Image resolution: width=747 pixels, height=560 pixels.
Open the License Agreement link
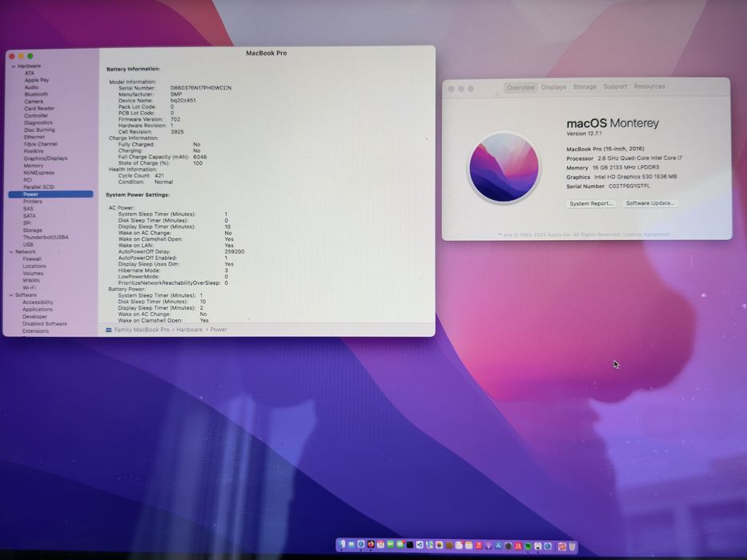646,234
